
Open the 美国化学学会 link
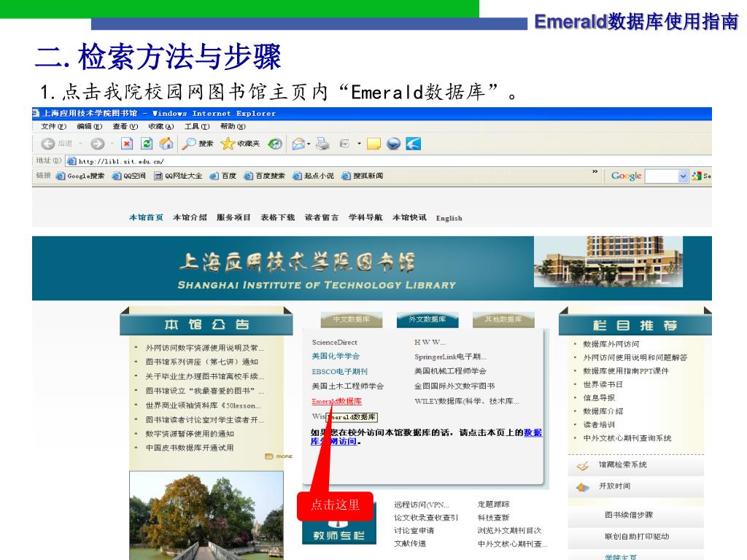tap(336, 356)
